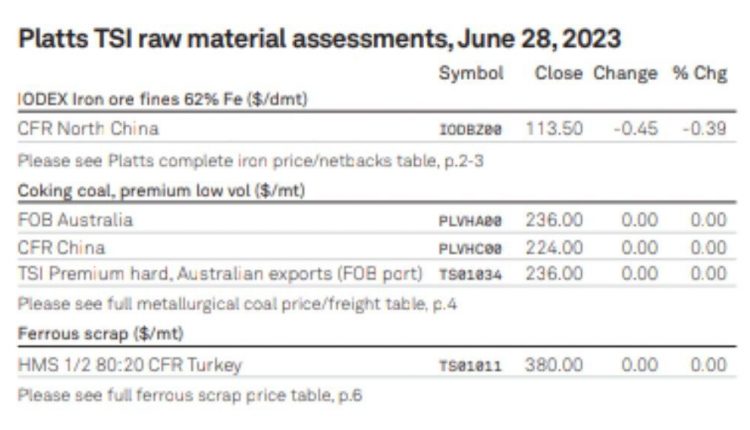This screenshot has height=430, width=750.
Task: Click TSI Premium hard Australian exports row
Action: [x=377, y=274]
